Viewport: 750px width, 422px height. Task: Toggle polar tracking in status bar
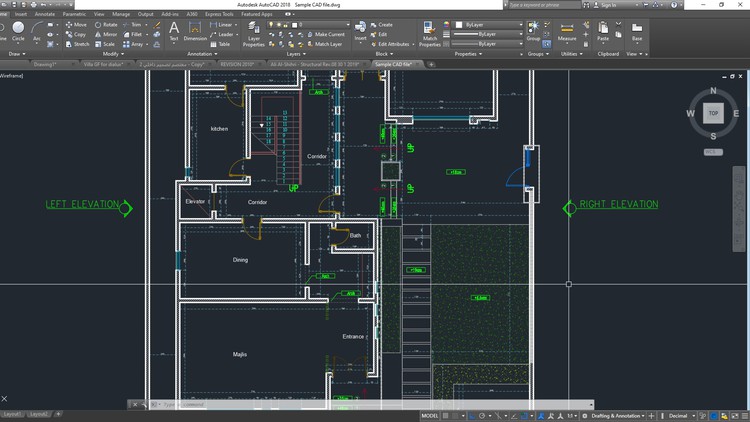484,415
